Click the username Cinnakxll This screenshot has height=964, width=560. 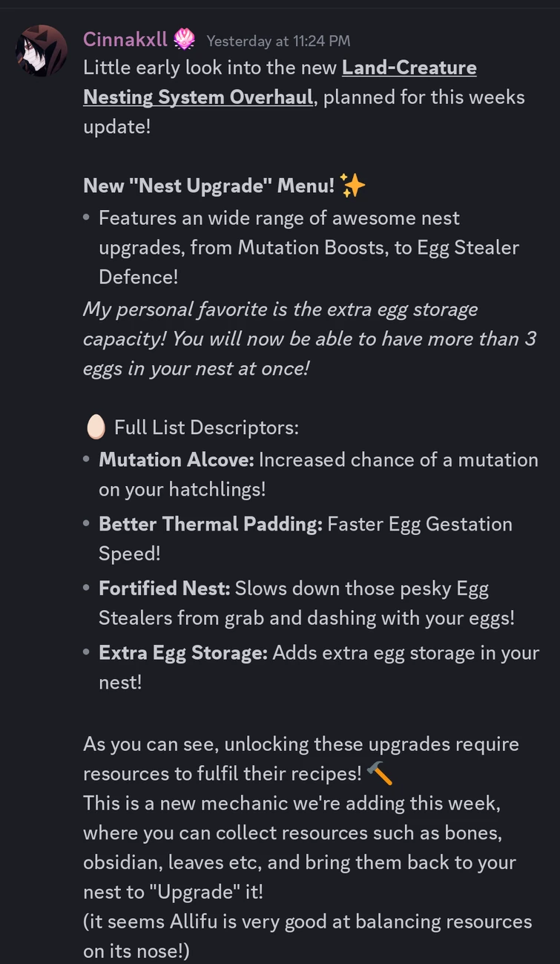point(125,39)
